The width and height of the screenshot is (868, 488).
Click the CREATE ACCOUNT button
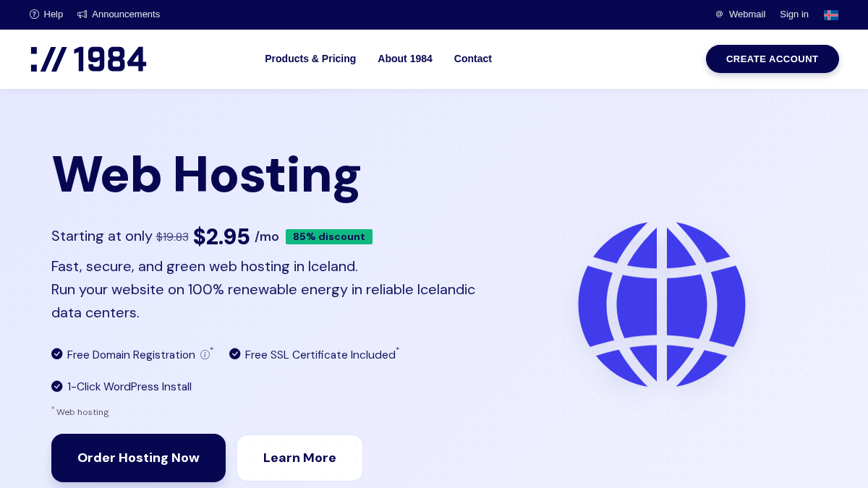tap(773, 59)
